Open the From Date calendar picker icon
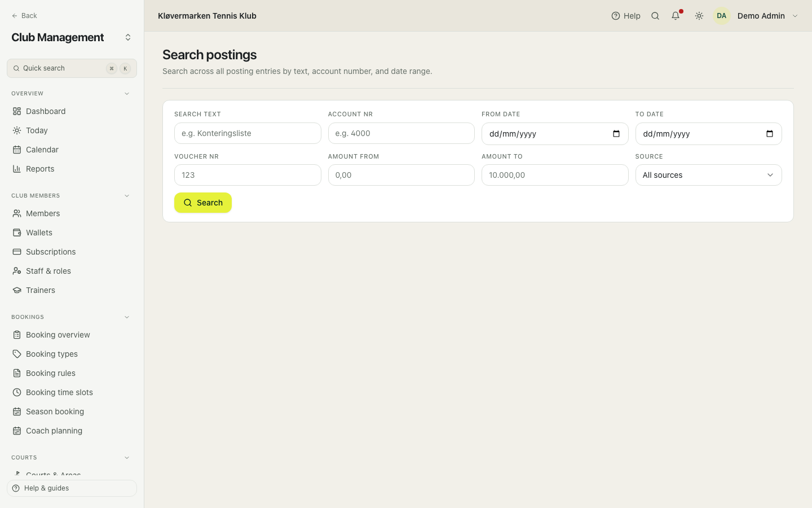 [616, 134]
